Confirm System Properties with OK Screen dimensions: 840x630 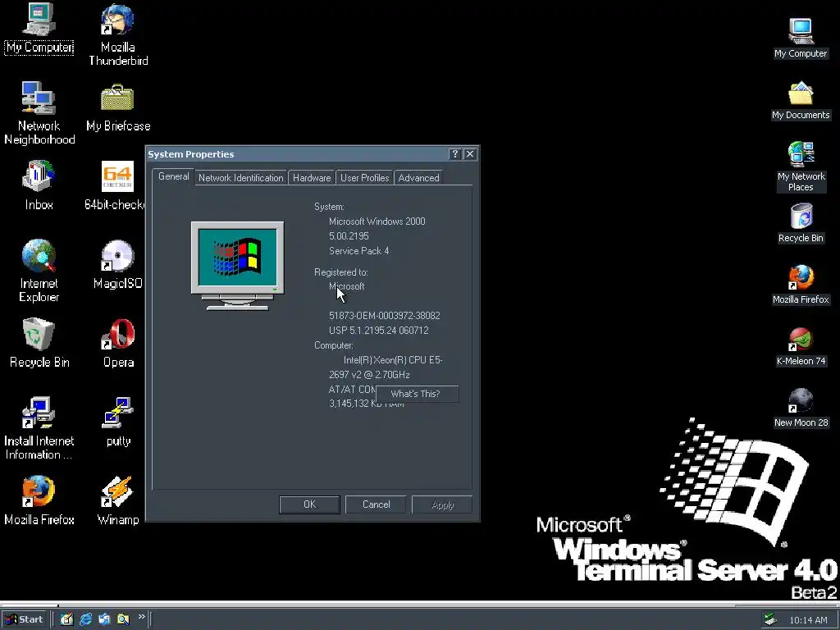309,504
